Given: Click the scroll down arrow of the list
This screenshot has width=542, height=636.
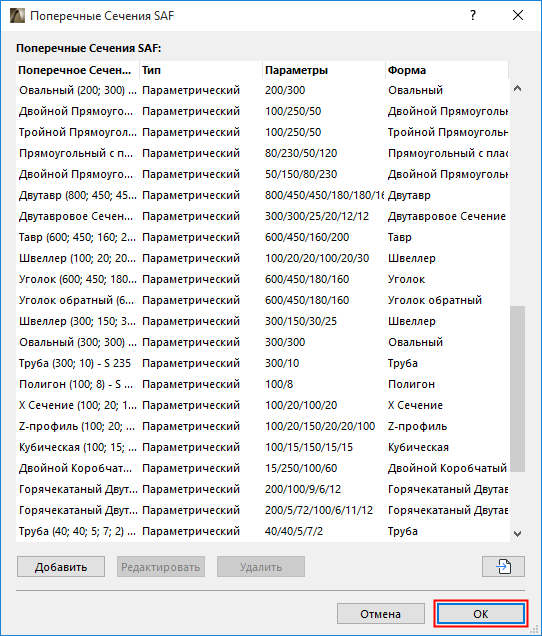Looking at the screenshot, I should pos(517,534).
